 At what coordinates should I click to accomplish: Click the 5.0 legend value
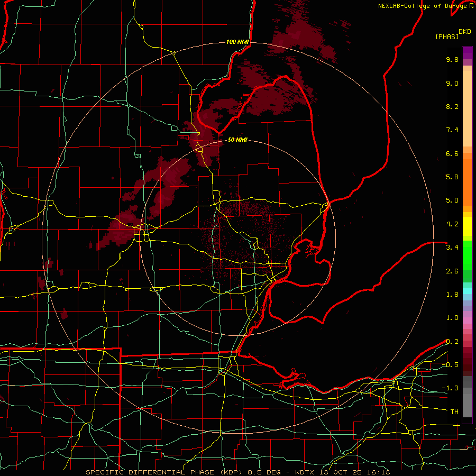coord(452,200)
